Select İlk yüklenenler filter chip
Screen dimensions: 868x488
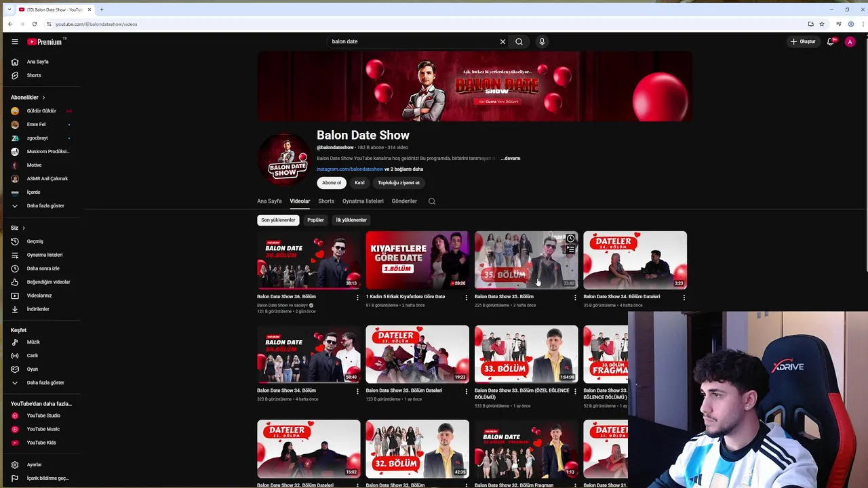click(x=351, y=220)
